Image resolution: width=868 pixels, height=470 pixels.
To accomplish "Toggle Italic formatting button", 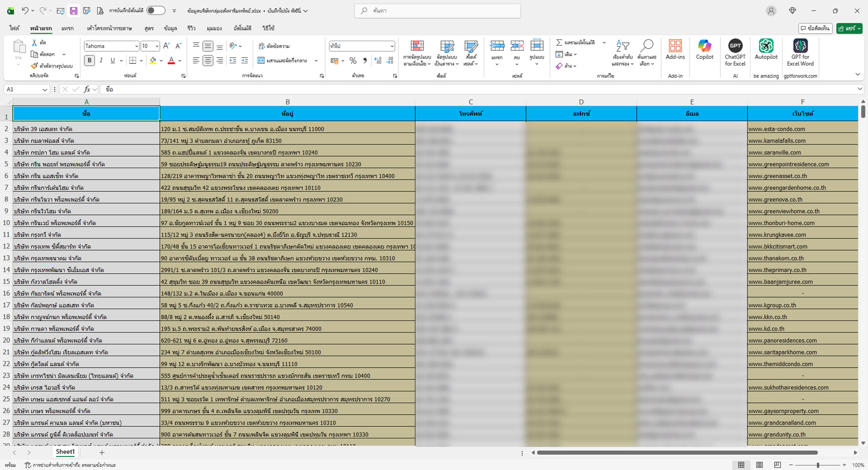I will pos(101,61).
